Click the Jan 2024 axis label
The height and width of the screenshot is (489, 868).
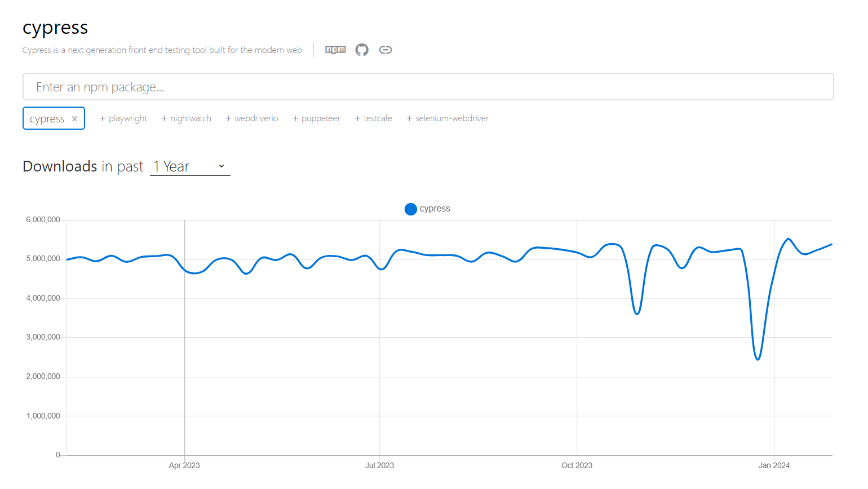coord(774,465)
